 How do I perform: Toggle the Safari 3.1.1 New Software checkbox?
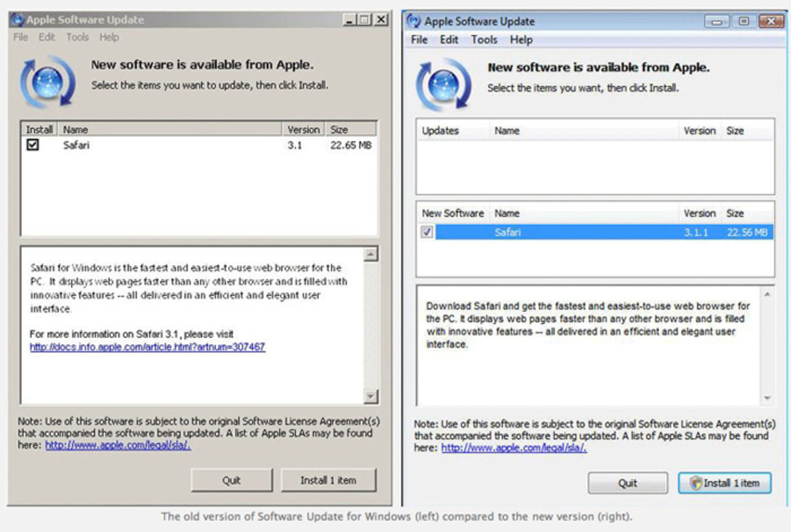[x=427, y=232]
